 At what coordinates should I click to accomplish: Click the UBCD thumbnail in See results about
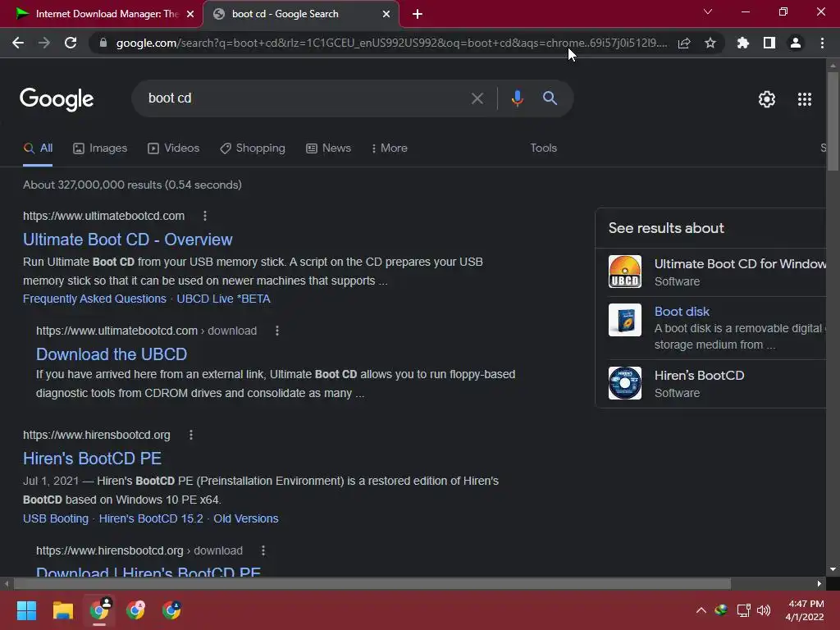(x=624, y=272)
